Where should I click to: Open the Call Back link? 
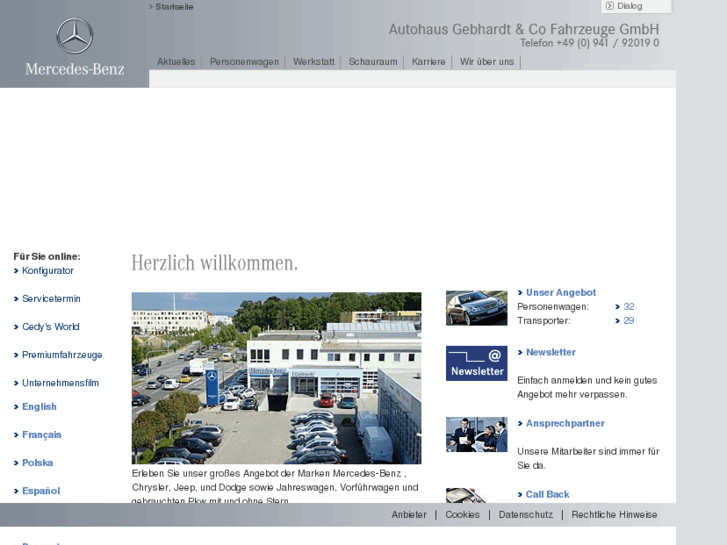point(548,494)
